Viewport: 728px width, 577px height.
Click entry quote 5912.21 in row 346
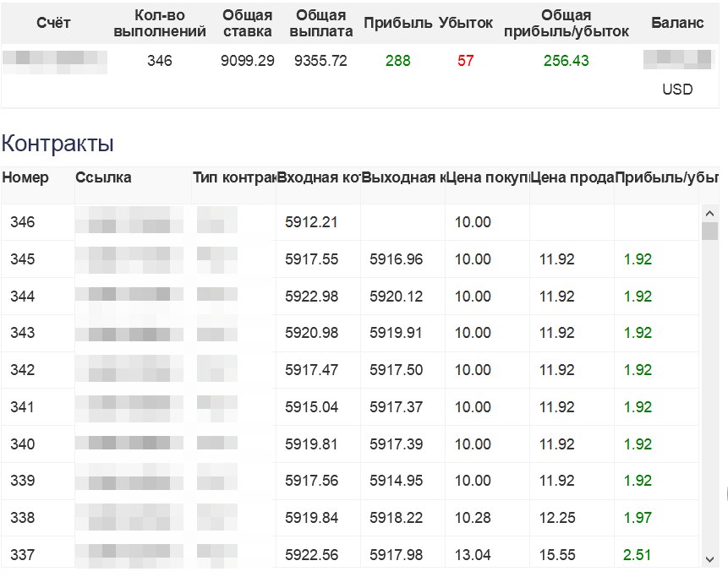click(x=311, y=223)
